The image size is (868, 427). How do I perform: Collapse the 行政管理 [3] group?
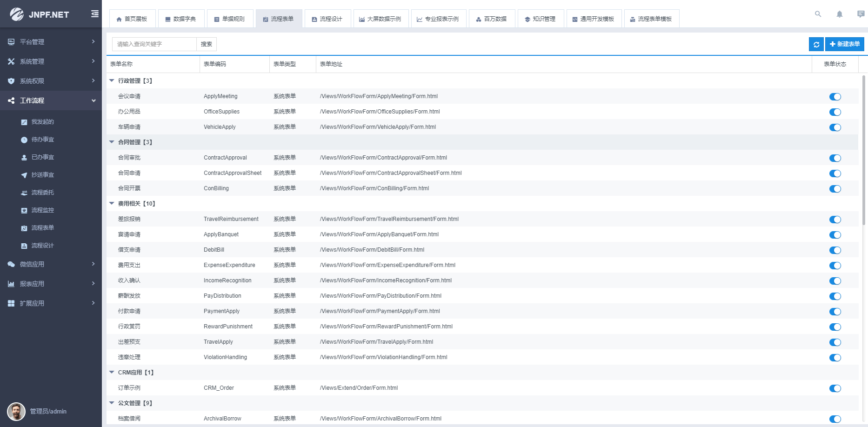[112, 80]
